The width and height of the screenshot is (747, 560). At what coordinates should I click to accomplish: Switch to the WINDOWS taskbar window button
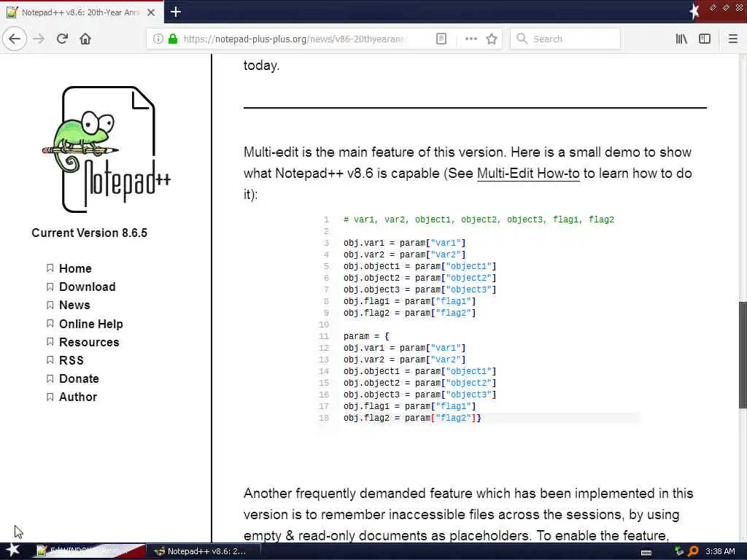point(88,551)
